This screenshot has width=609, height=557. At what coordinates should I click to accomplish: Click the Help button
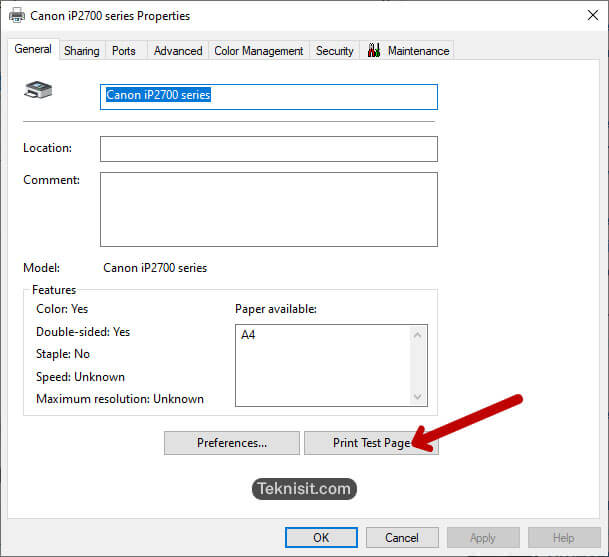(564, 538)
